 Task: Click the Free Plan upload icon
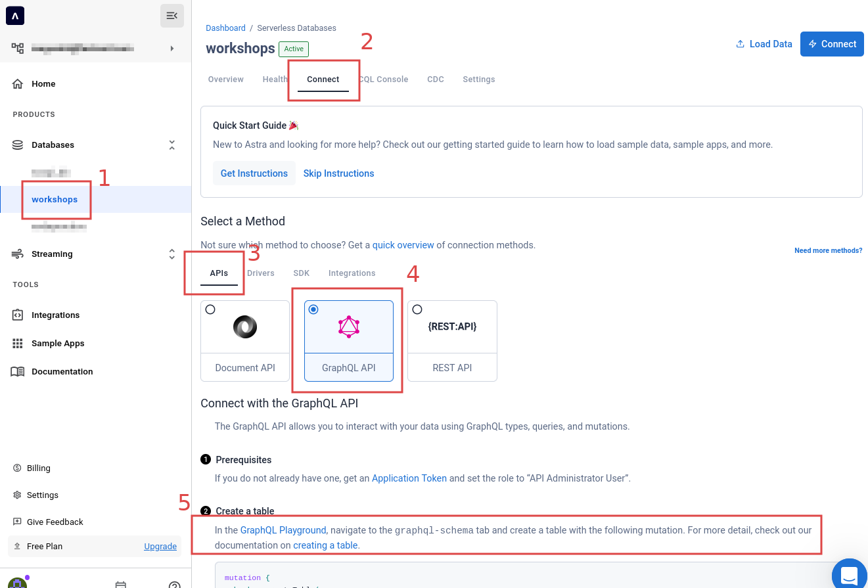click(17, 546)
